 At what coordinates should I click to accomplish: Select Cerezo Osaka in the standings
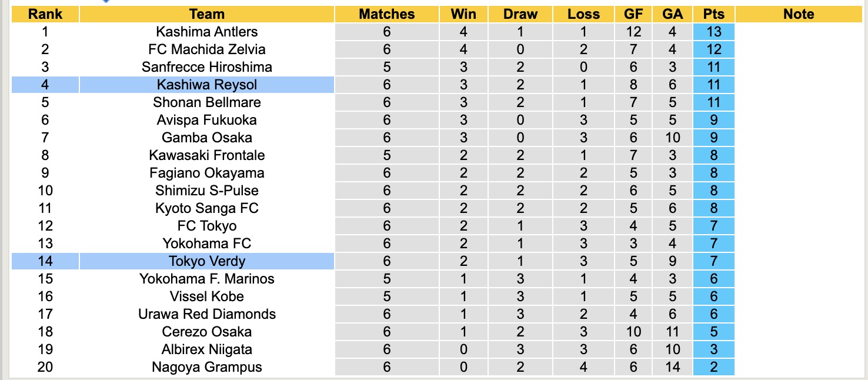[x=207, y=332]
